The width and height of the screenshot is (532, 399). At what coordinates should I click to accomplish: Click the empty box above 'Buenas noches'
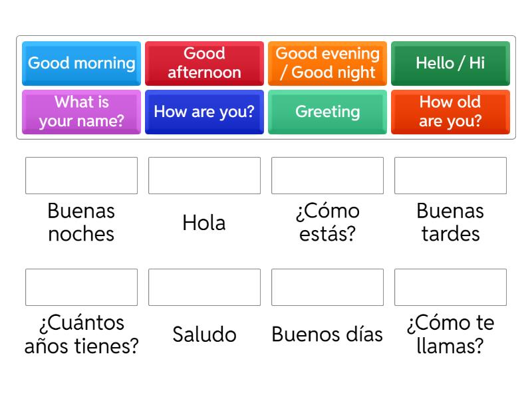pyautogui.click(x=81, y=176)
